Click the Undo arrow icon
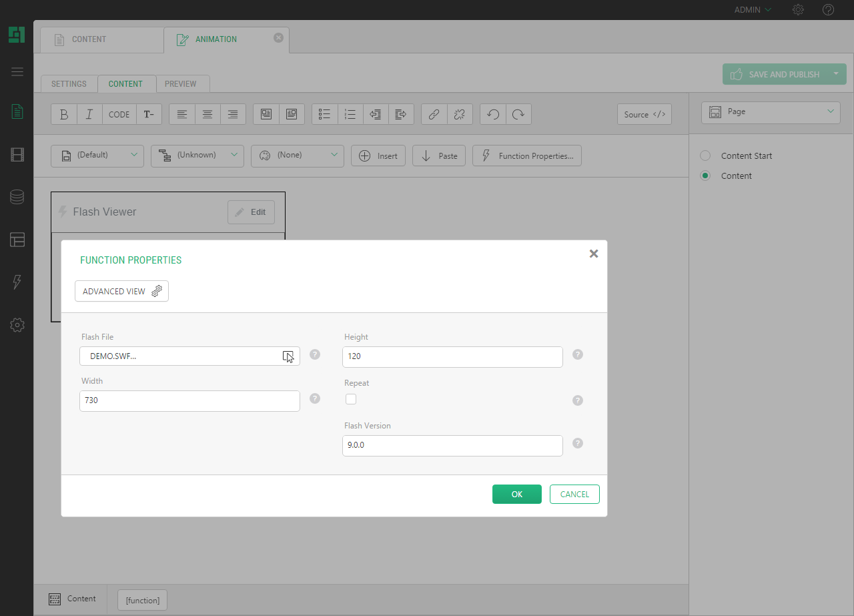Image resolution: width=854 pixels, height=616 pixels. pos(493,114)
